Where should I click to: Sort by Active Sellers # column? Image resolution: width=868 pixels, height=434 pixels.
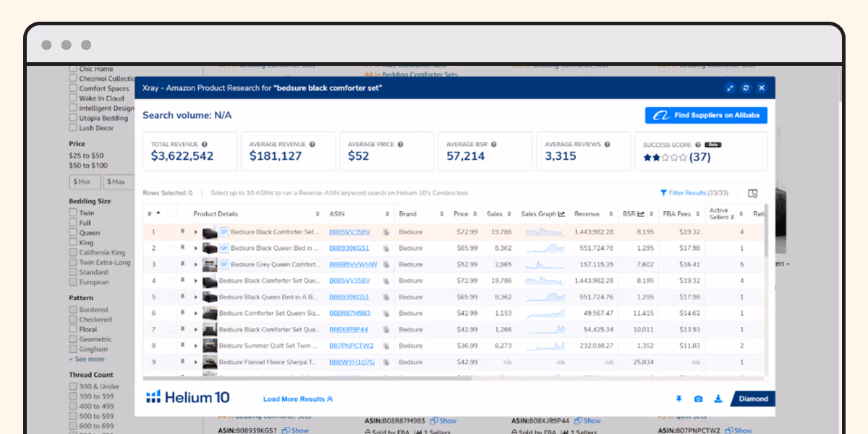tap(741, 214)
